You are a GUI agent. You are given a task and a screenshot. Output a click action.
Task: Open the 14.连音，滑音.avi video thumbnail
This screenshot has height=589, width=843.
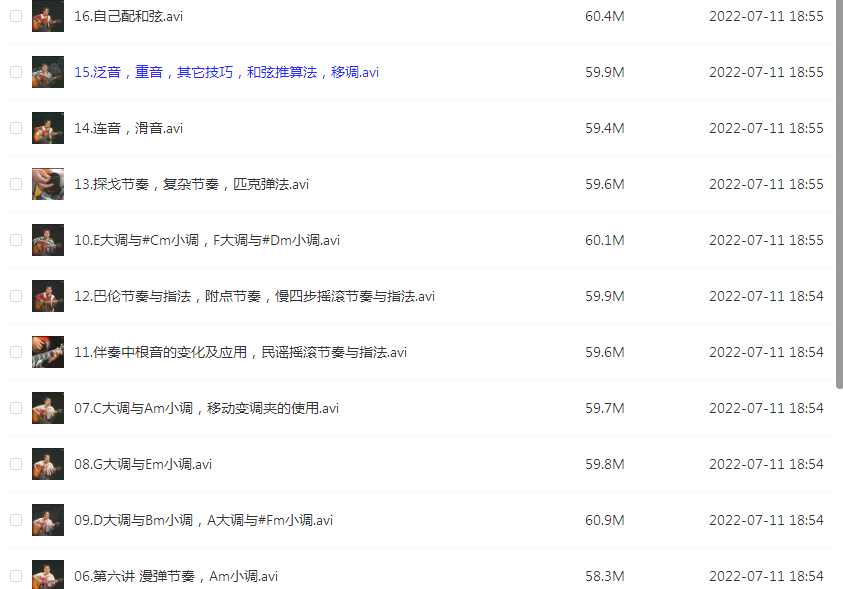pyautogui.click(x=48, y=128)
